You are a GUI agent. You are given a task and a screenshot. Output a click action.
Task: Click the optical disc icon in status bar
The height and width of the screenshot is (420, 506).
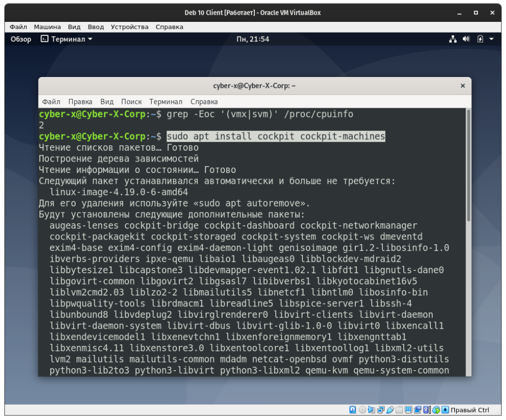coord(362,410)
